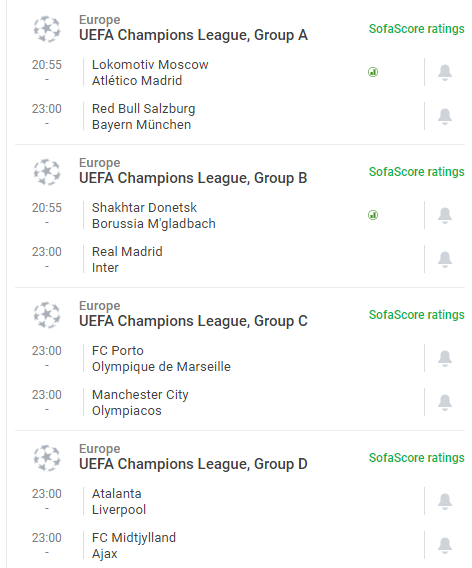Image resolution: width=472 pixels, height=568 pixels.
Task: Toggle bell for Red Bull Salzburg match
Action: tap(444, 117)
